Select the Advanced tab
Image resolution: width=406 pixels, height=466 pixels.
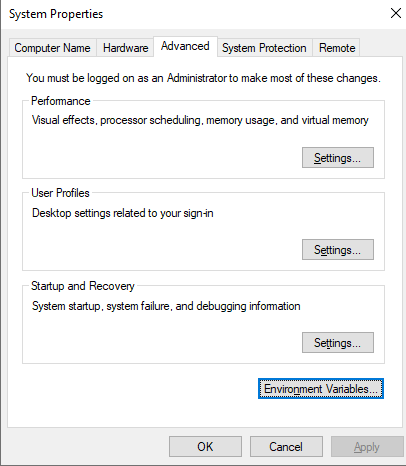point(185,46)
